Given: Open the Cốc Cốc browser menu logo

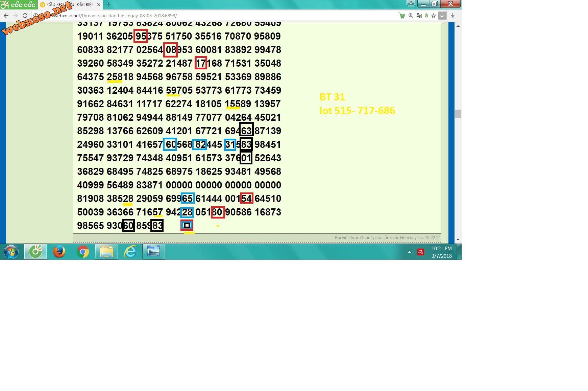Looking at the screenshot, I should point(18,4).
